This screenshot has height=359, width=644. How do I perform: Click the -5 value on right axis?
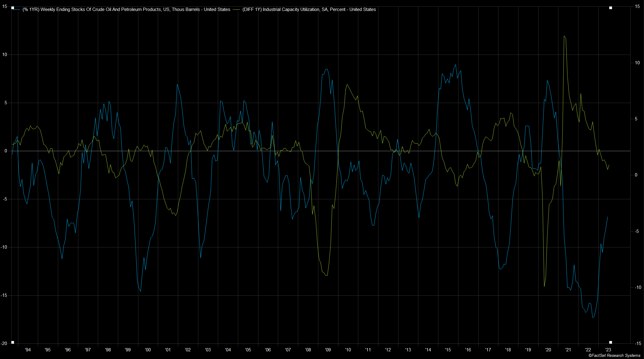tap(637, 231)
